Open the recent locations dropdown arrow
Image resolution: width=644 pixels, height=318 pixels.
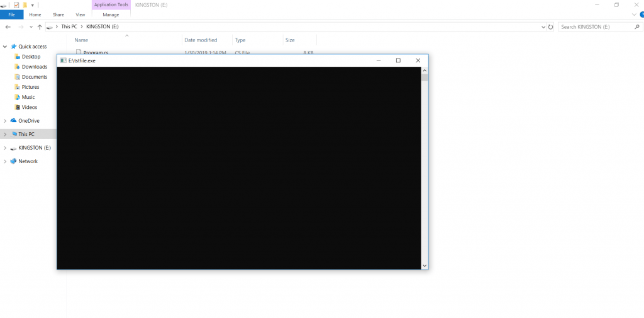(x=31, y=26)
